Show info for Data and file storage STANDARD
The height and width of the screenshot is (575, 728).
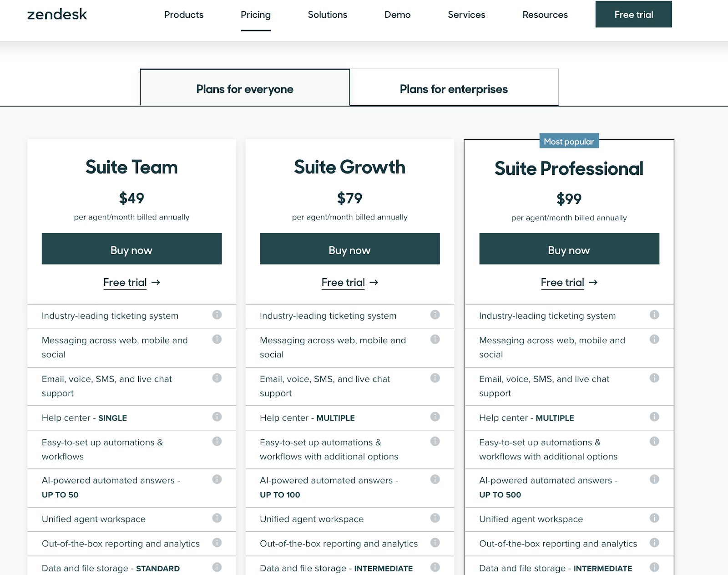[217, 567]
